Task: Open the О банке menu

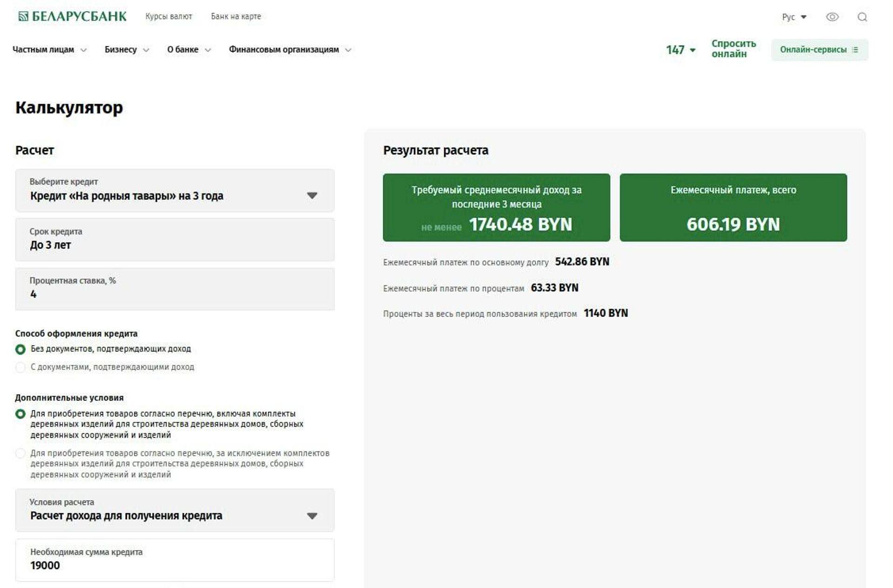Action: [x=183, y=50]
